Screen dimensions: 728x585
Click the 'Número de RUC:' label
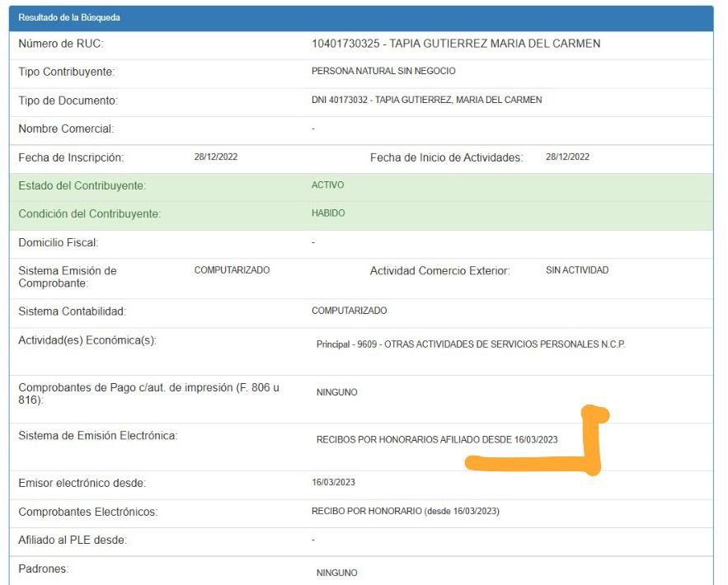click(62, 44)
